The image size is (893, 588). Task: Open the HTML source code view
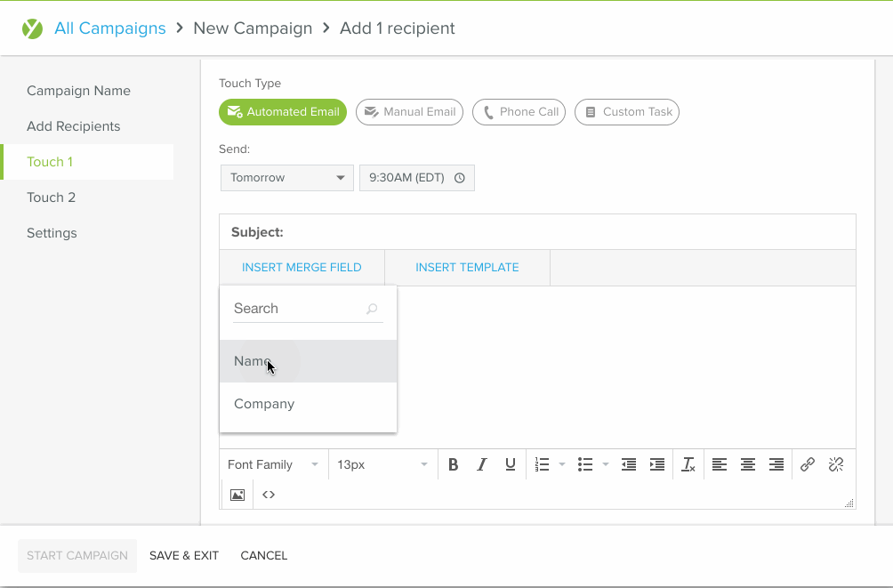point(269,495)
